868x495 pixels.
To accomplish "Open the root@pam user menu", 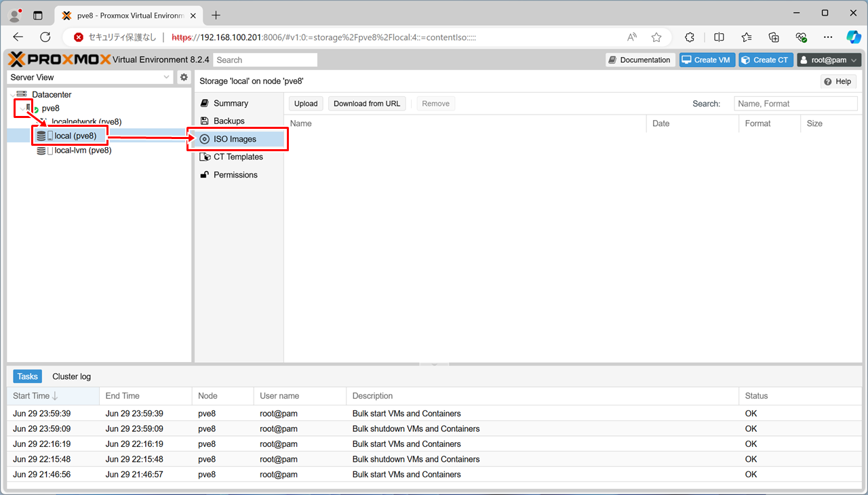I will coord(829,60).
